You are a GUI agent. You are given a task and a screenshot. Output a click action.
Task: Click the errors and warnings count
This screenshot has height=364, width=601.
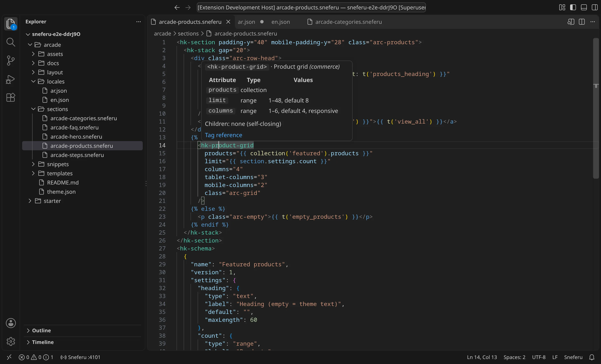click(36, 357)
